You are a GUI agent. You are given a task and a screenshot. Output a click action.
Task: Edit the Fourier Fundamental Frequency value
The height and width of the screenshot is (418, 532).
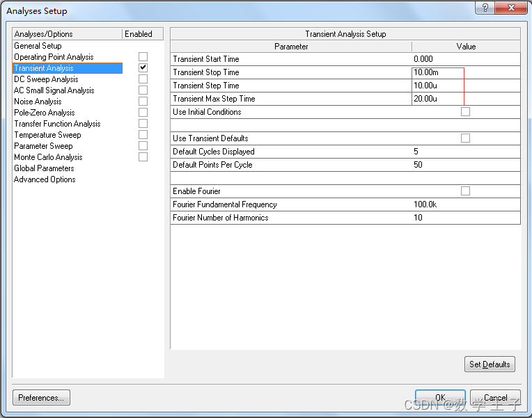(465, 204)
